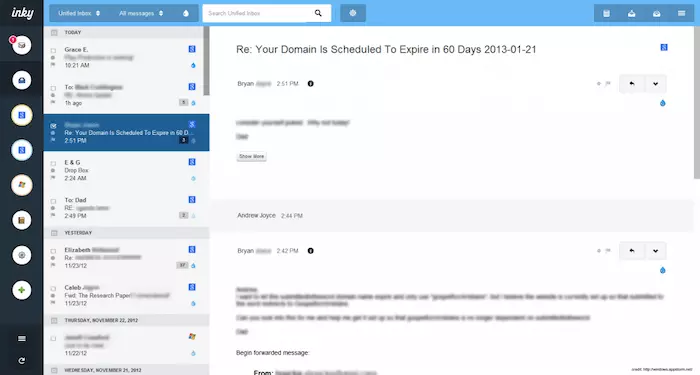Click the sidebar hamburger menu icon

pyautogui.click(x=21, y=339)
